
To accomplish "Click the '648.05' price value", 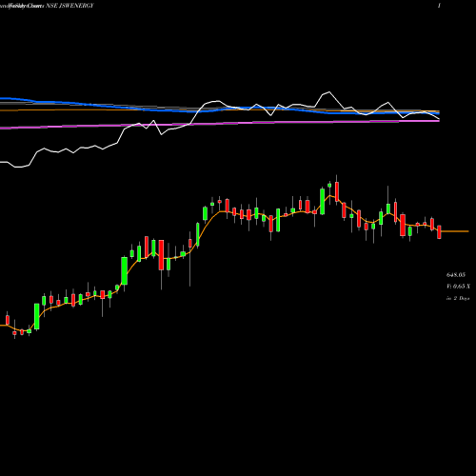I will 456,275.
